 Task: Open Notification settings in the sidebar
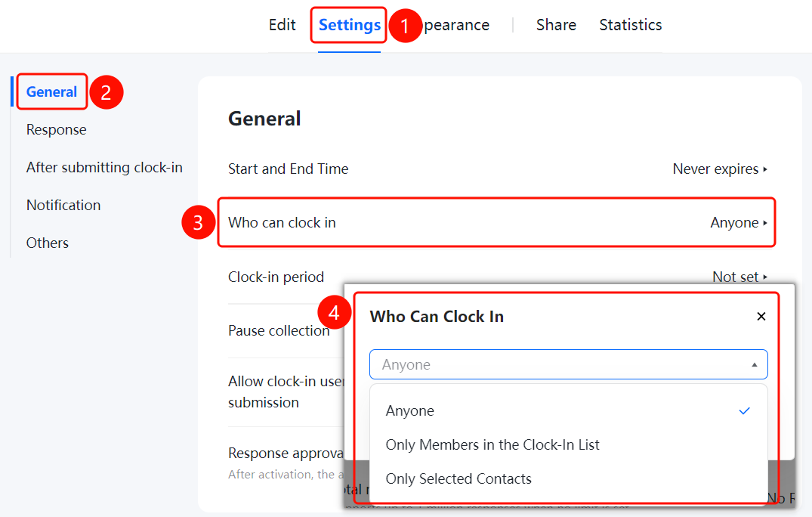click(63, 205)
